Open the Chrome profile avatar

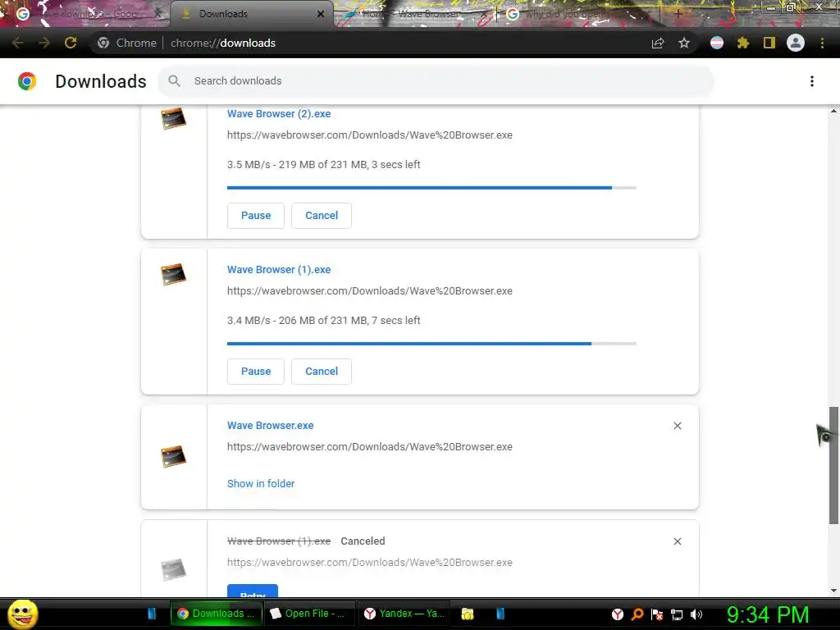[796, 43]
